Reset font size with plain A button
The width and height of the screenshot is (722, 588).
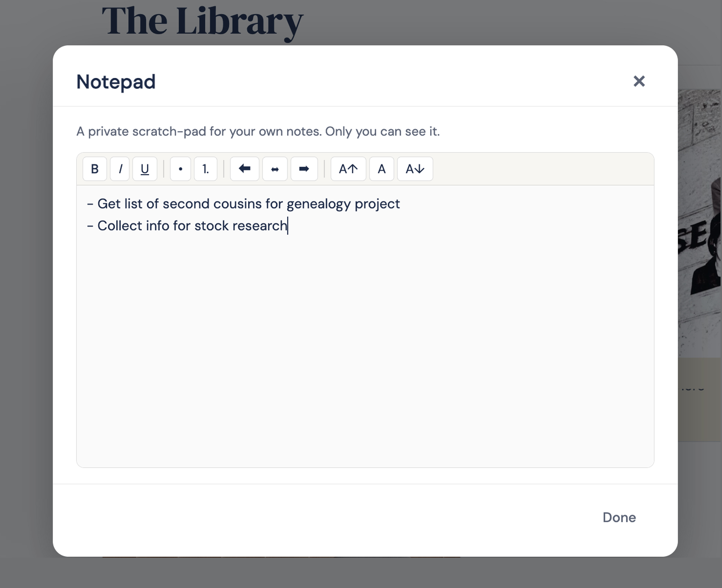pyautogui.click(x=382, y=169)
